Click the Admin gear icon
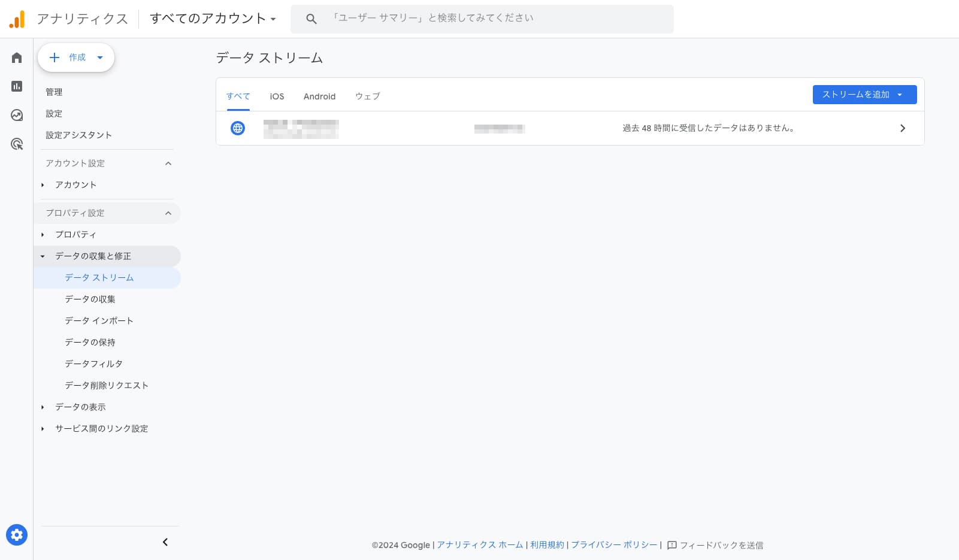This screenshot has height=560, width=959. (17, 535)
